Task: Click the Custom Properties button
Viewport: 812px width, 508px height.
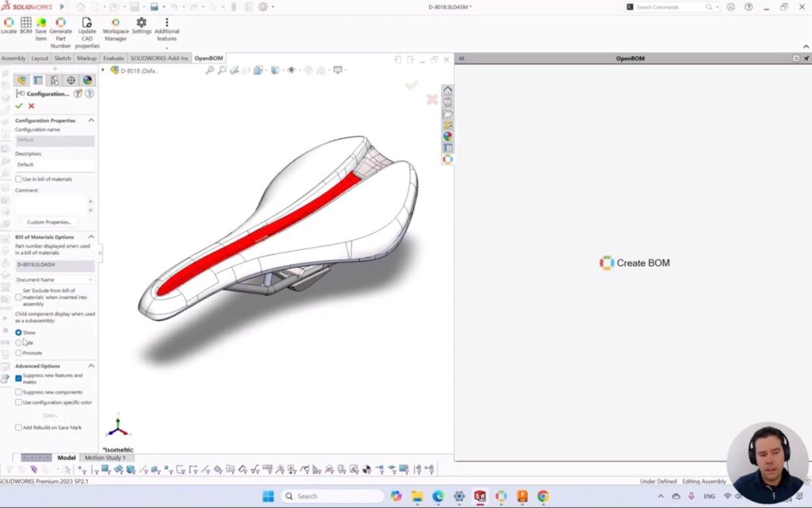Action: point(49,222)
